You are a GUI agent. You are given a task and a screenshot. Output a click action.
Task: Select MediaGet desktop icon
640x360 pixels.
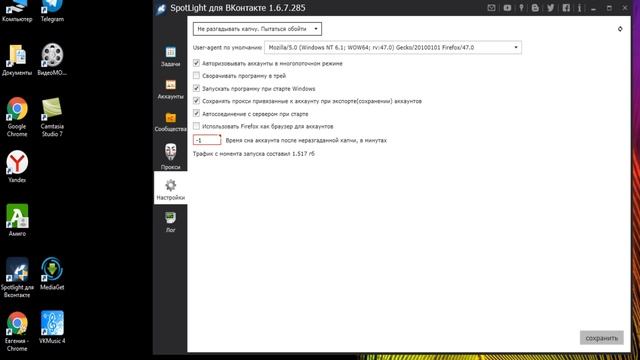click(x=52, y=273)
